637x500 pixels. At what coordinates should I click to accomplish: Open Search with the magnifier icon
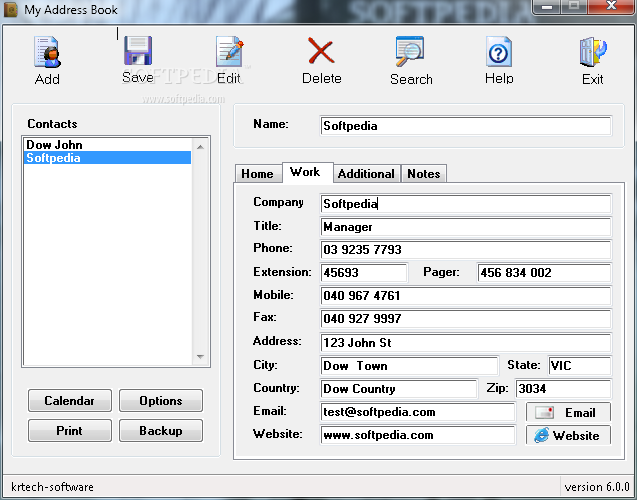(x=410, y=51)
